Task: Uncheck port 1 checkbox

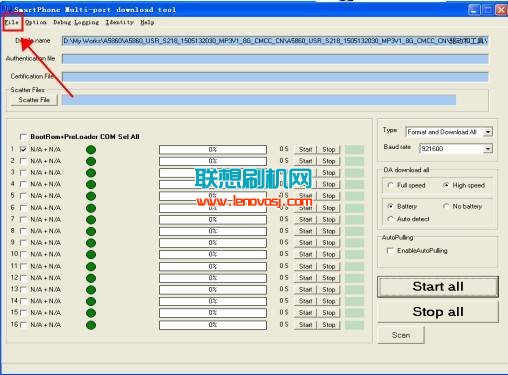Action: click(23, 149)
